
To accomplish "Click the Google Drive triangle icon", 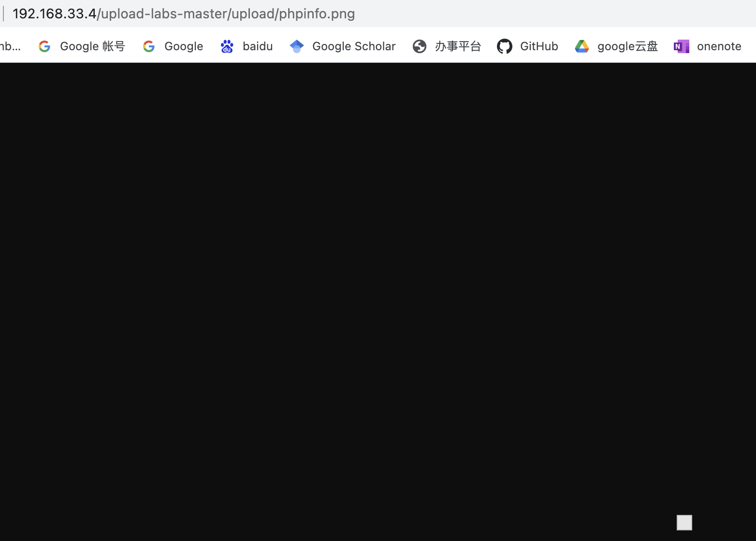I will (582, 46).
